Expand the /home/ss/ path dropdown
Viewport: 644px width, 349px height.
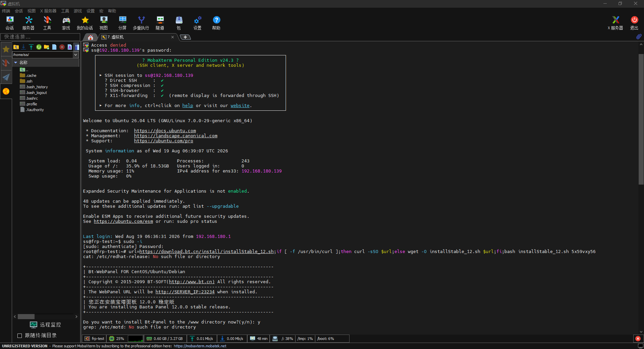(x=76, y=55)
